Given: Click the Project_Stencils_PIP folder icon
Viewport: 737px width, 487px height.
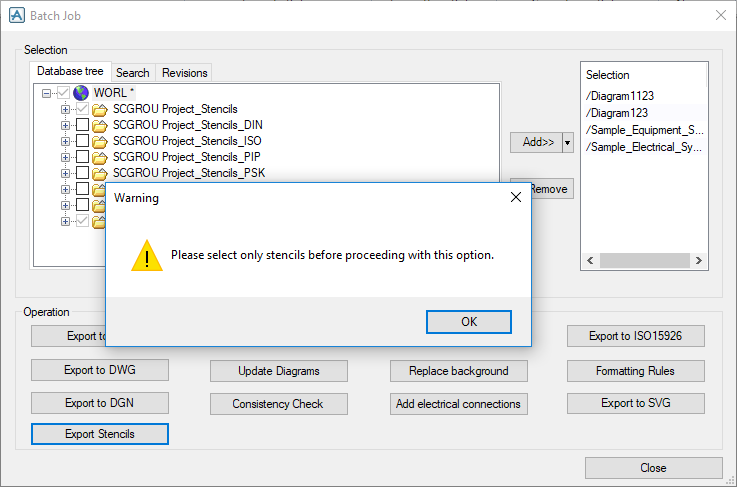Looking at the screenshot, I should 99,157.
